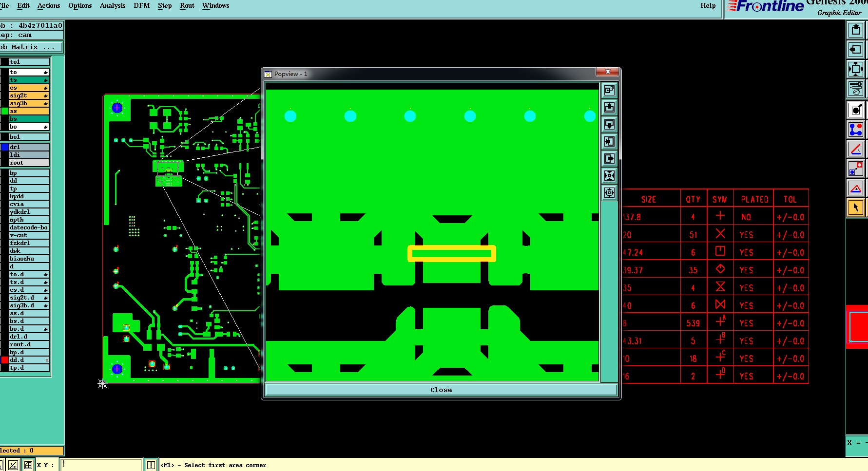The image size is (868, 471).
Task: Select the net/connection points tool icon
Action: [x=856, y=130]
